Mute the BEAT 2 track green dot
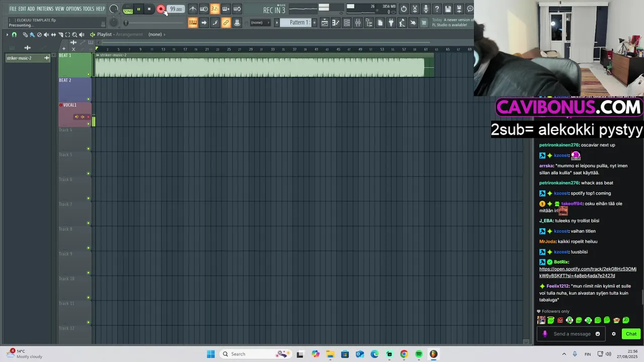644x362 pixels. pyautogui.click(x=89, y=99)
